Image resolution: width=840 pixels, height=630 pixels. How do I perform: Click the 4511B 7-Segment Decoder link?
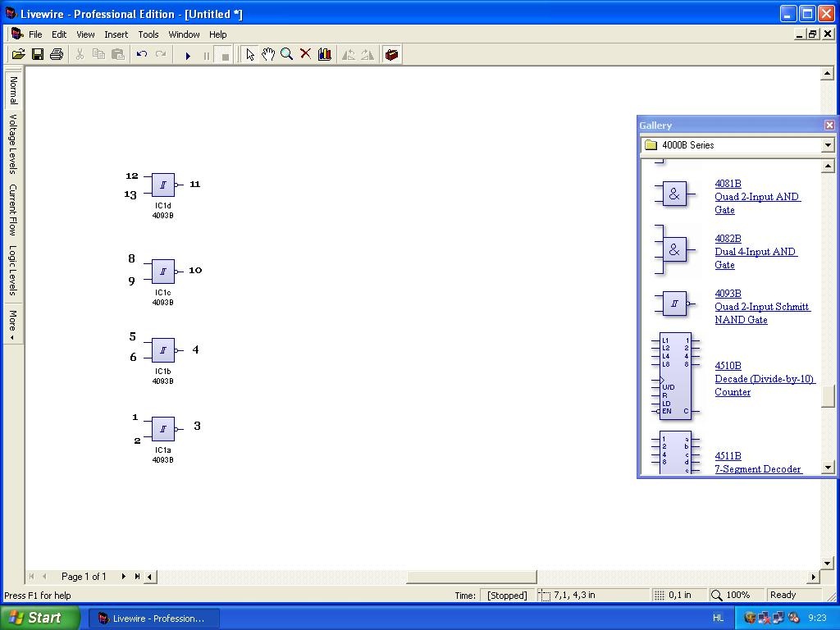pos(758,463)
